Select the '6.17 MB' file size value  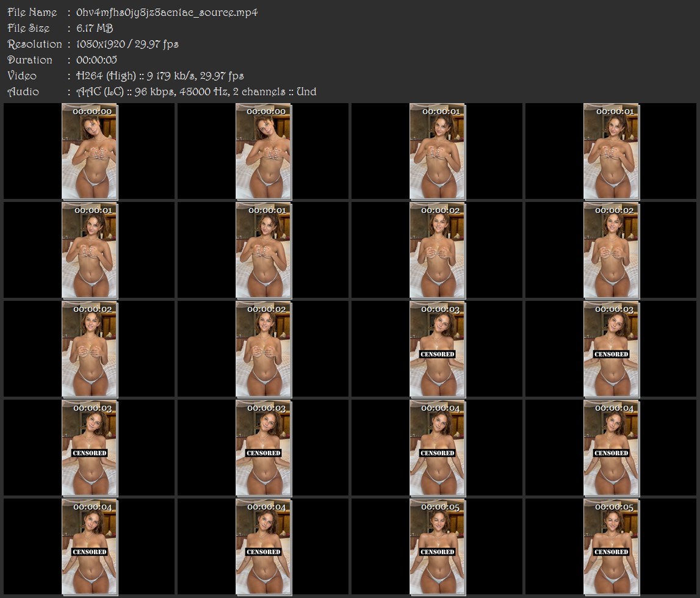coord(95,28)
